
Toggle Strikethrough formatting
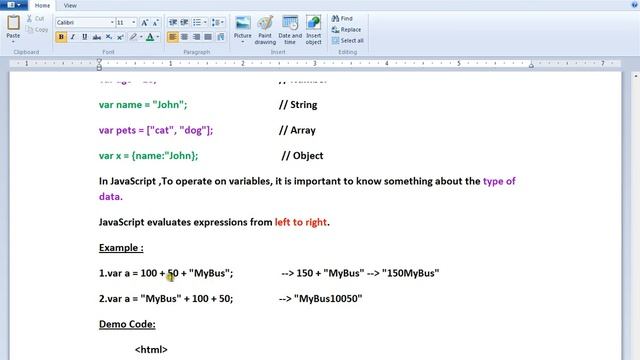pyautogui.click(x=96, y=37)
